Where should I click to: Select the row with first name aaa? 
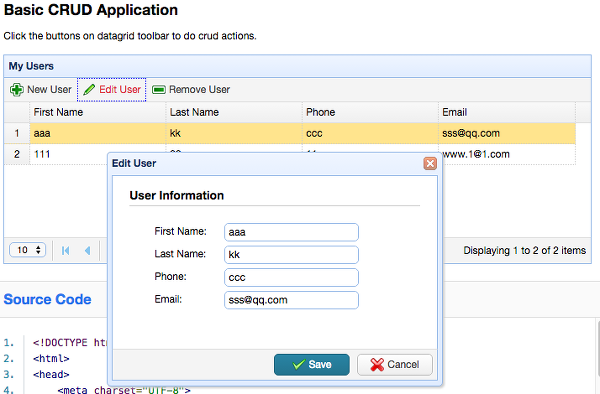click(x=290, y=133)
